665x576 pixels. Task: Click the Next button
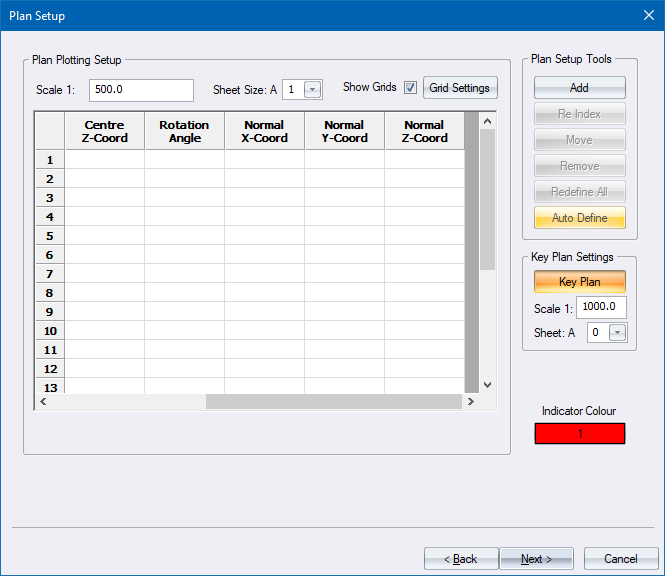pyautogui.click(x=537, y=559)
